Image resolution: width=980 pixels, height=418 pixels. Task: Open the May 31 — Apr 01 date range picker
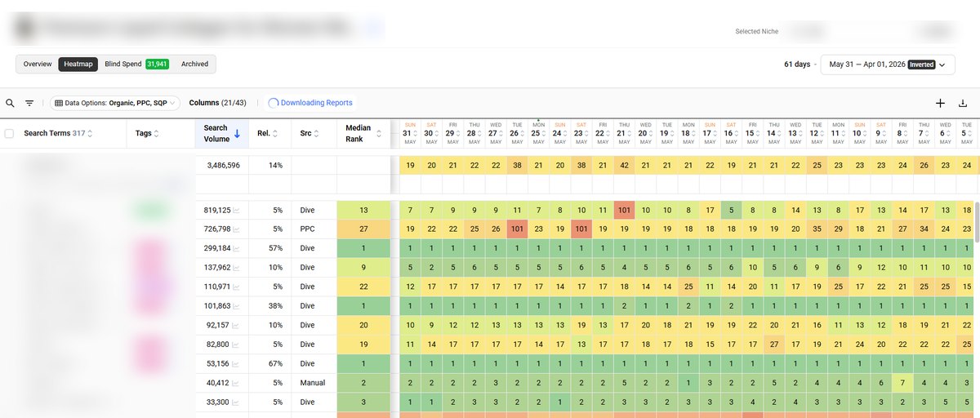coord(888,64)
